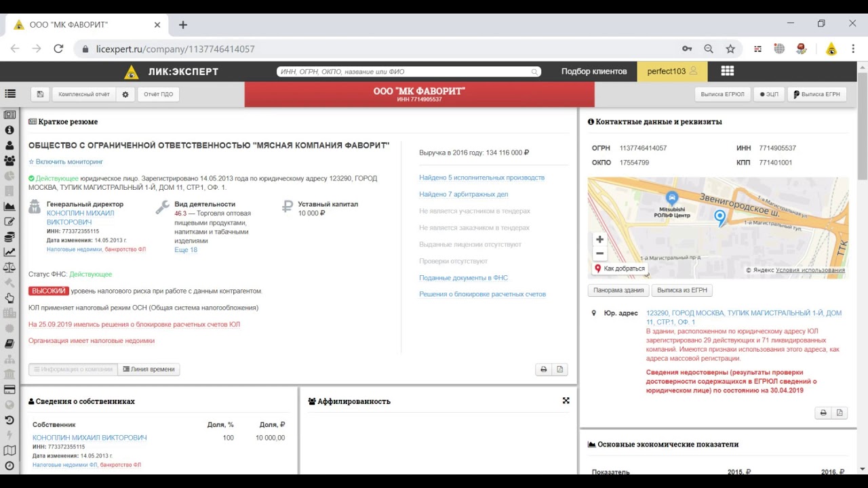Focus the ИНН, ОГРН search field
The image size is (868, 488).
click(x=409, y=71)
